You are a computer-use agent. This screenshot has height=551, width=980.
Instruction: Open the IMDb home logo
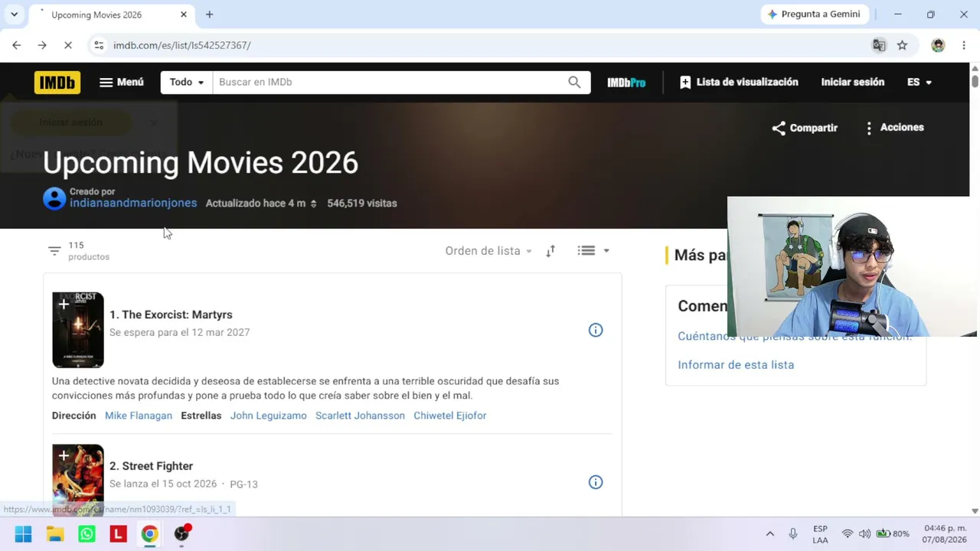point(57,82)
